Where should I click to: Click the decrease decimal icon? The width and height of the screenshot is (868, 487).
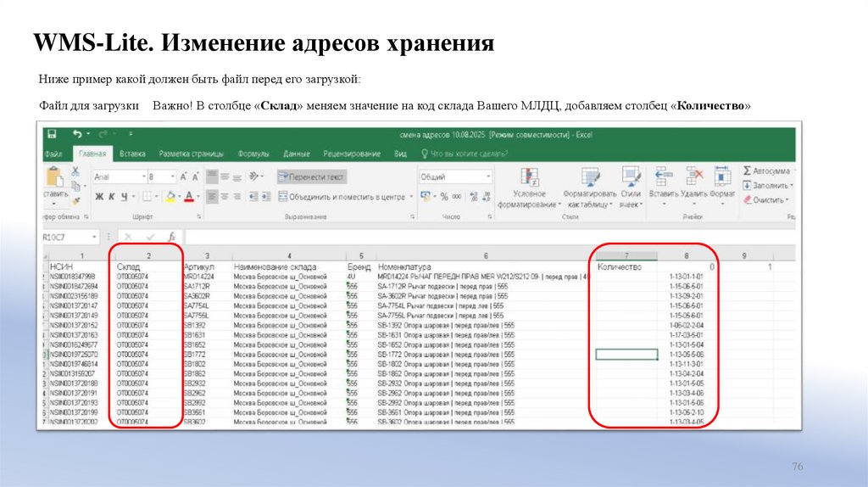click(x=486, y=197)
